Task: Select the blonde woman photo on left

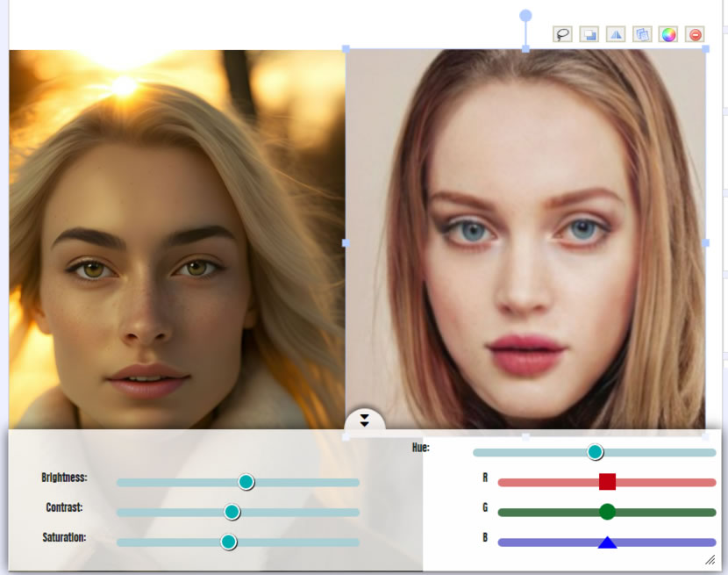Action: [175, 237]
